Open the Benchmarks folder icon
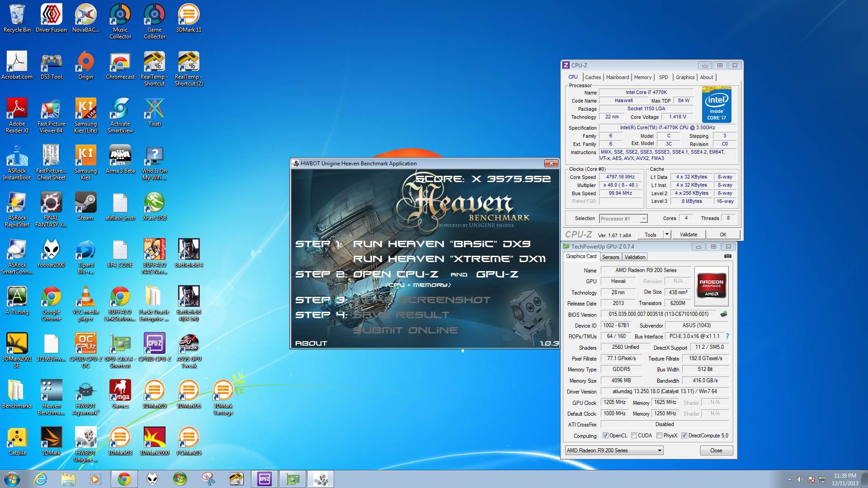 point(17,394)
